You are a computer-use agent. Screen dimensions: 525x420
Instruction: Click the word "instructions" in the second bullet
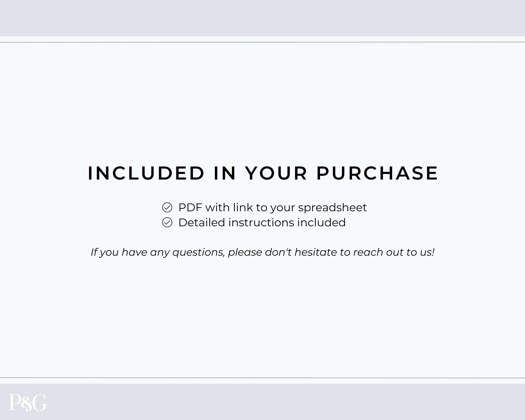(261, 222)
